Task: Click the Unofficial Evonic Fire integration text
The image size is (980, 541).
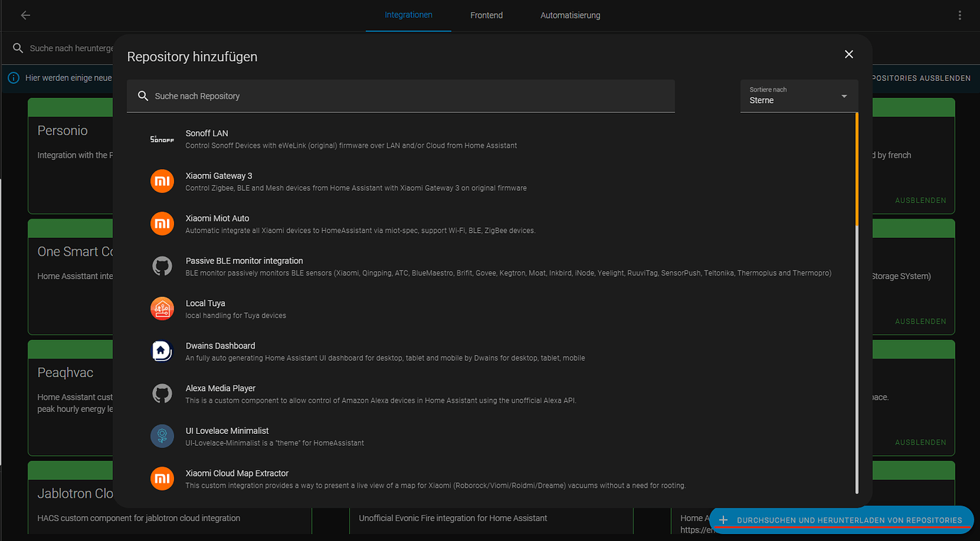Action: click(x=453, y=518)
